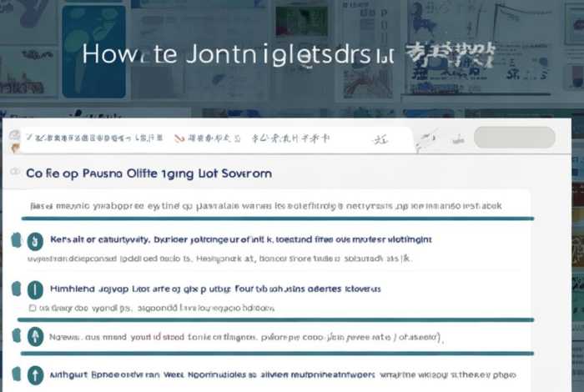Viewport: 584px width, 392px height.
Task: Toggle the left edge marker of "Norews" row
Action: click(x=15, y=337)
